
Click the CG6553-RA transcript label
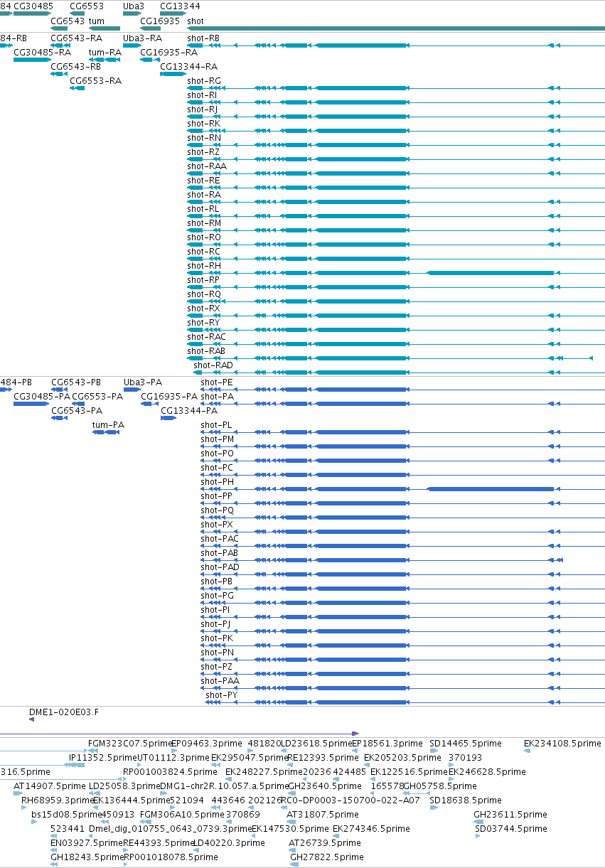[x=96, y=81]
